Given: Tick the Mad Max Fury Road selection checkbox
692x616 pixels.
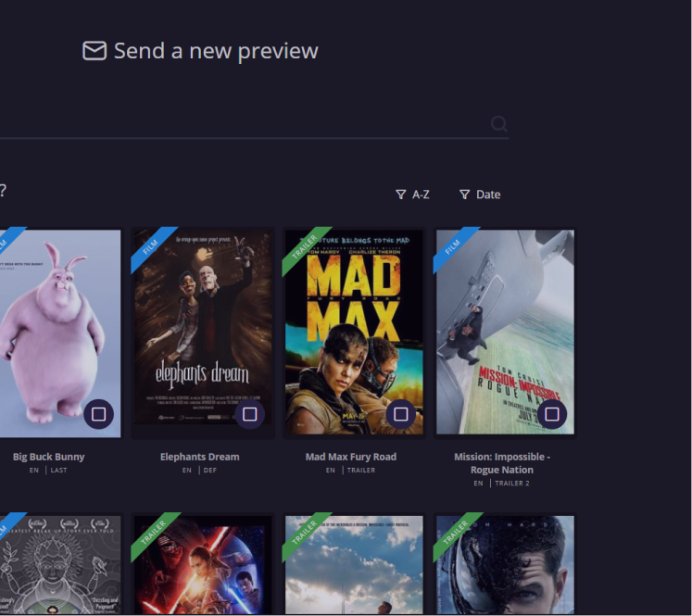Looking at the screenshot, I should (x=401, y=414).
